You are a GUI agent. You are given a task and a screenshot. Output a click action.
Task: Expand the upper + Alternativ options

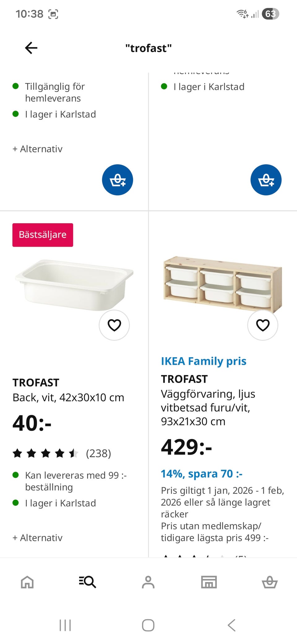tap(37, 149)
